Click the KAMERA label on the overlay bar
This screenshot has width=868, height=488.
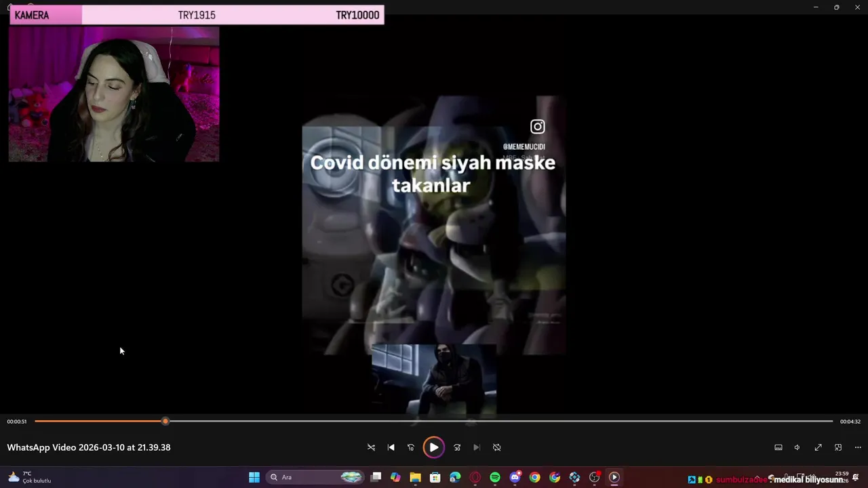(x=32, y=15)
